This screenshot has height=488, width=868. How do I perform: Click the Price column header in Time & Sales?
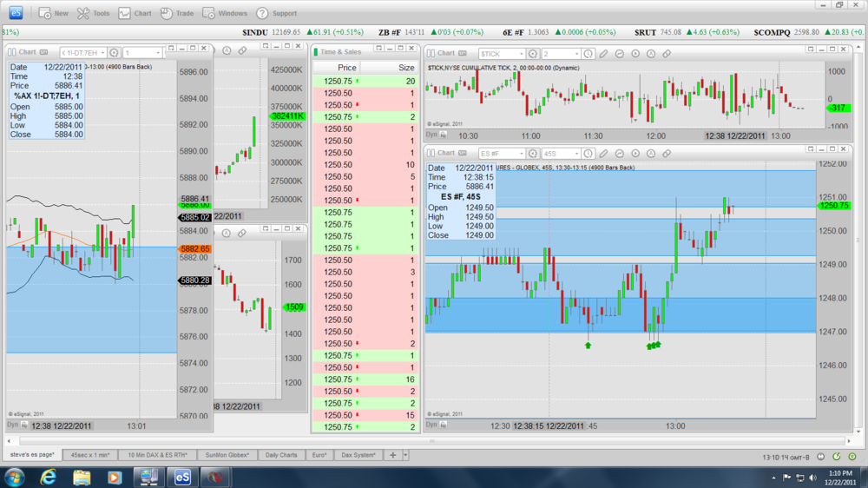[x=337, y=68]
